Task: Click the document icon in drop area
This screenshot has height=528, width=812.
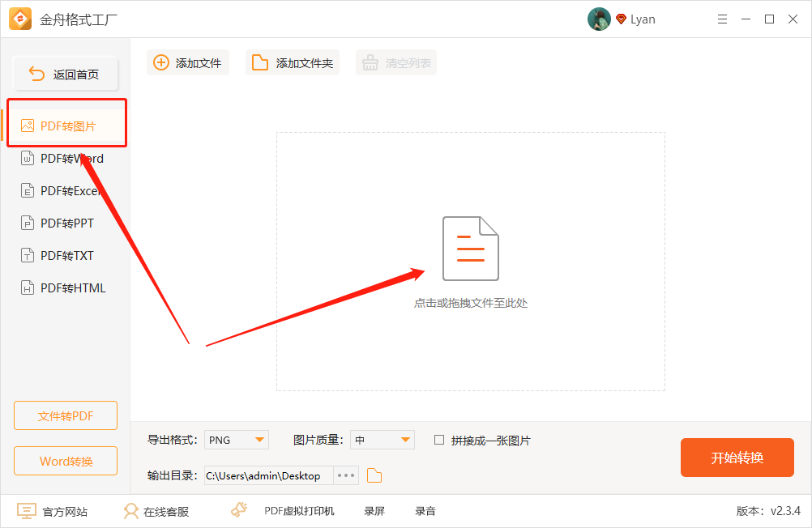Action: pos(470,249)
